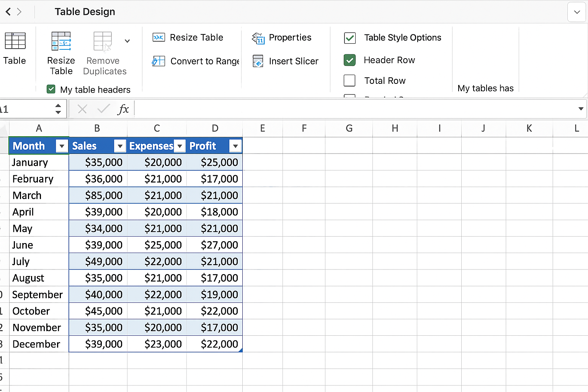Screen dimensions: 588x392
Task: Select June's $25,000 expenses cell
Action: [157, 245]
